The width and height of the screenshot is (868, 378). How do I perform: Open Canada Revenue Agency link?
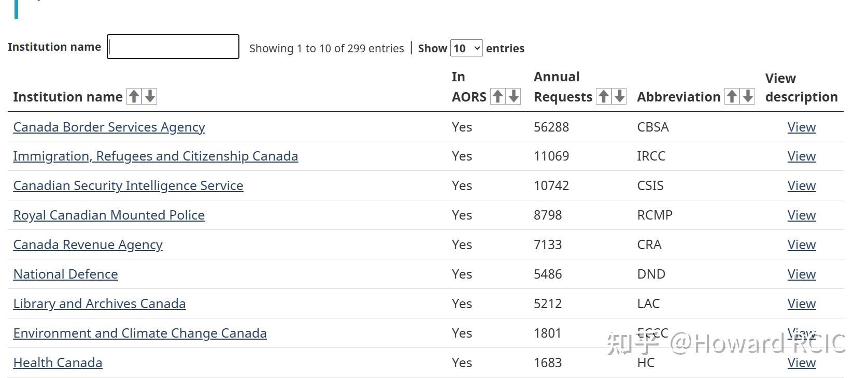click(88, 244)
